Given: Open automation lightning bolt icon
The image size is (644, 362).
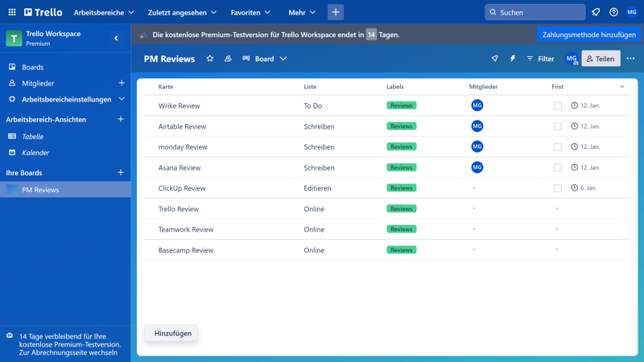Looking at the screenshot, I should [513, 59].
